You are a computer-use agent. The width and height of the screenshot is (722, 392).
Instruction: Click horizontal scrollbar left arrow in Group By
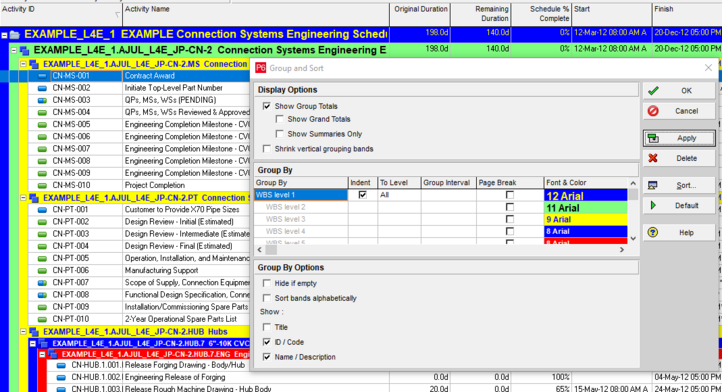(x=260, y=250)
